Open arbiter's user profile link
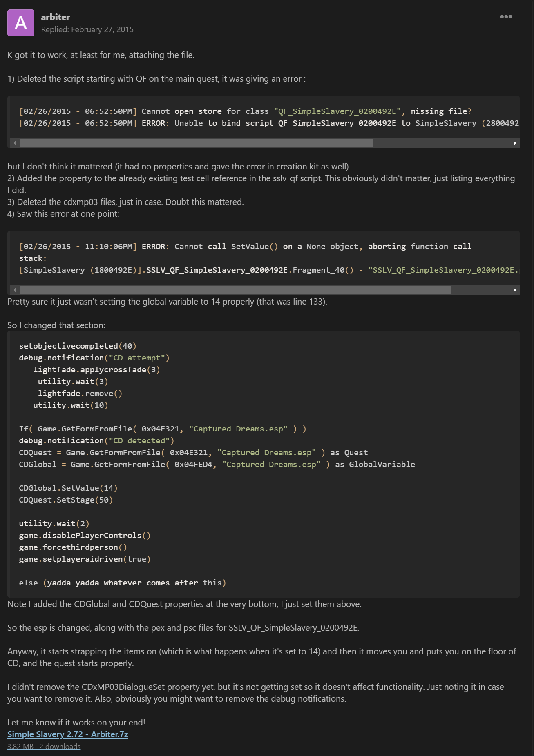Screen dimensions: 534x756 tap(55, 17)
